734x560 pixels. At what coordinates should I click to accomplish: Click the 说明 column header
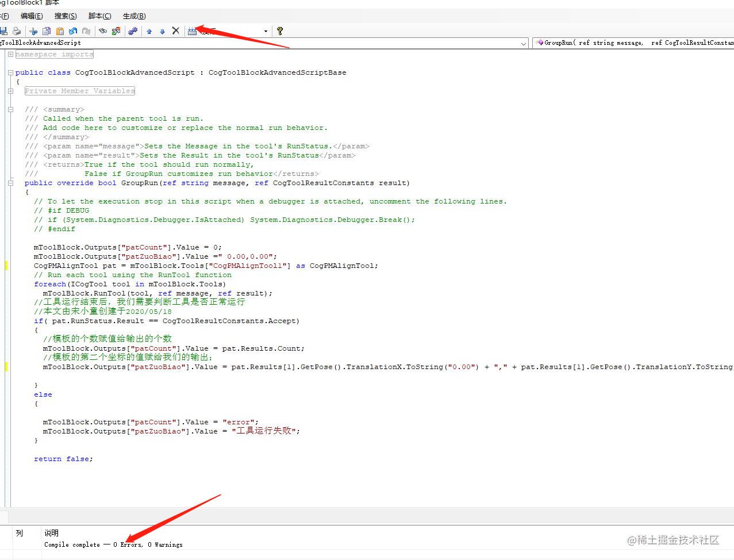pyautogui.click(x=51, y=533)
